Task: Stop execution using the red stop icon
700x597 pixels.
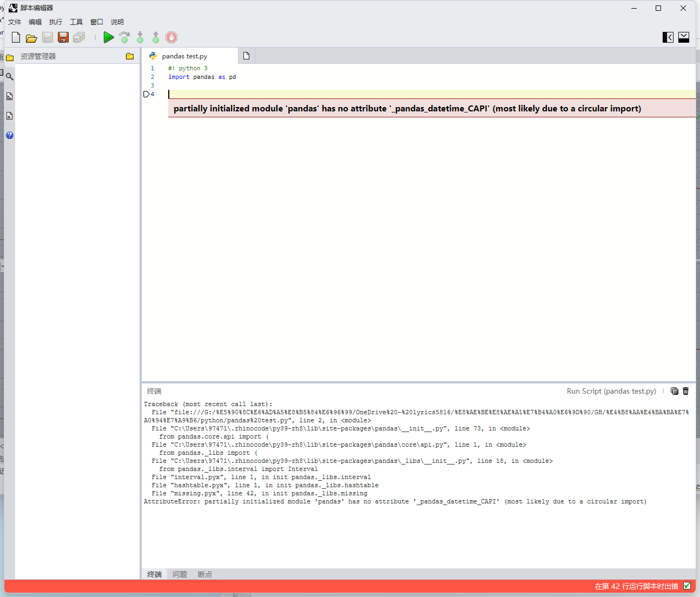Action: tap(171, 37)
